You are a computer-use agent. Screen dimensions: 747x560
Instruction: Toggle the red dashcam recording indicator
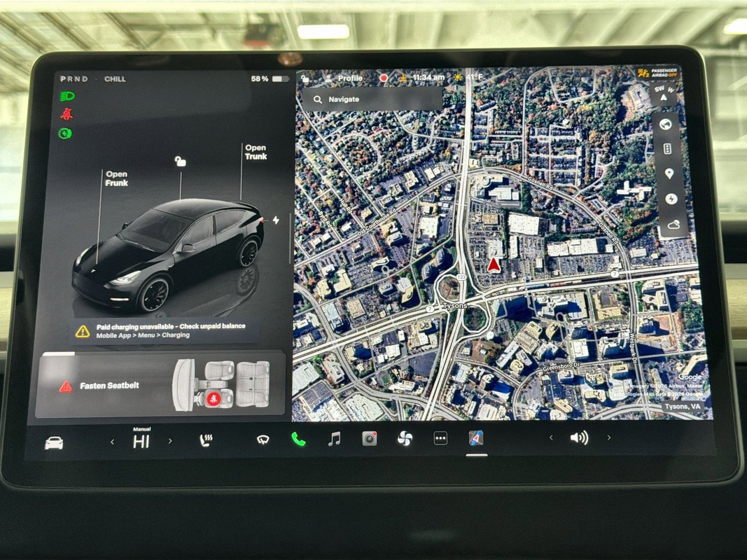[384, 77]
